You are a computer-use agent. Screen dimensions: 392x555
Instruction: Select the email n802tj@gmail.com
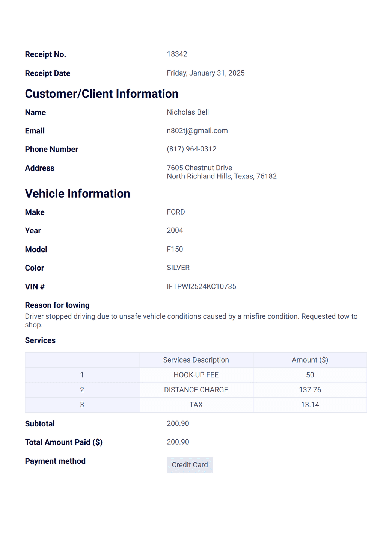coord(197,131)
